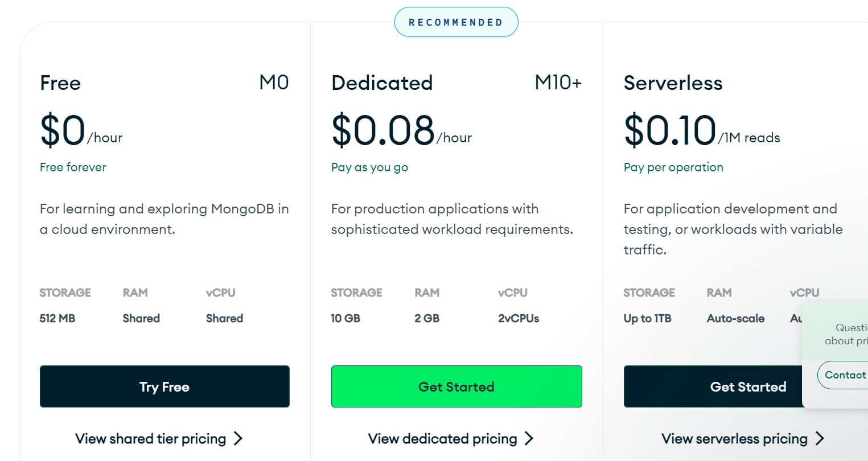Open the View shared tier pricing link
Image resolution: width=868 pixels, height=461 pixels.
(151, 439)
